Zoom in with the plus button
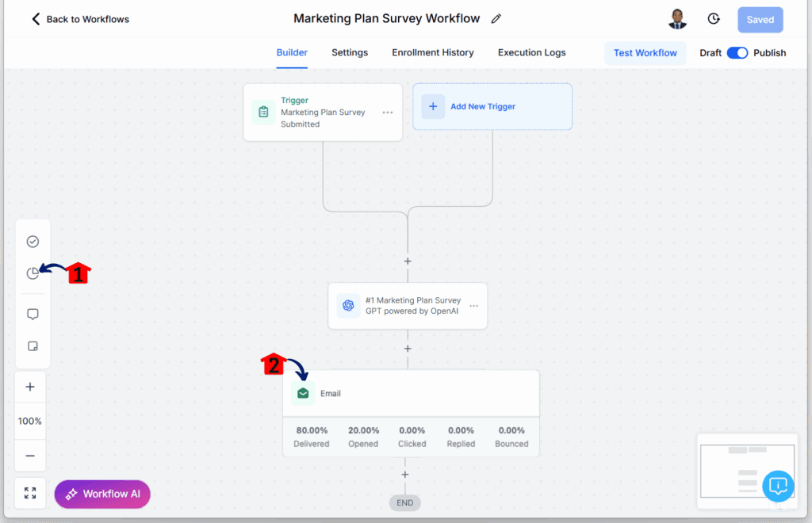 (30, 387)
